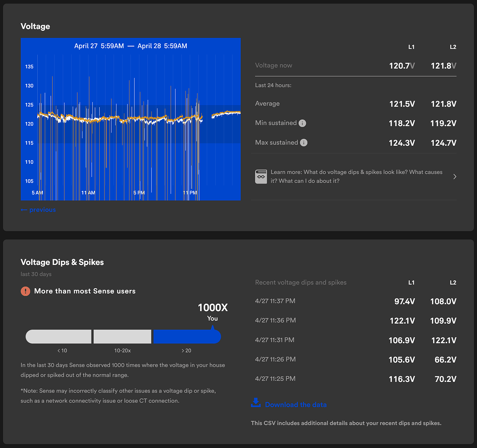Select the You marker above the comparison gauge

[x=212, y=319]
